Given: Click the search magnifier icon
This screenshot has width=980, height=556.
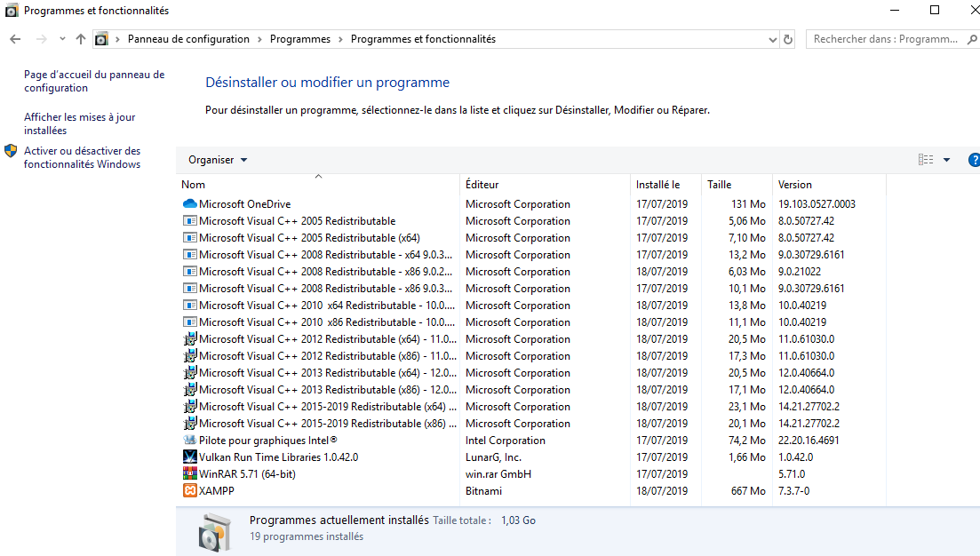Looking at the screenshot, I should (972, 39).
